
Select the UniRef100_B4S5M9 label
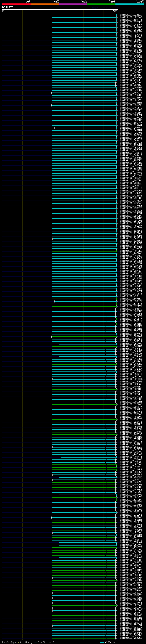[x=131, y=580]
